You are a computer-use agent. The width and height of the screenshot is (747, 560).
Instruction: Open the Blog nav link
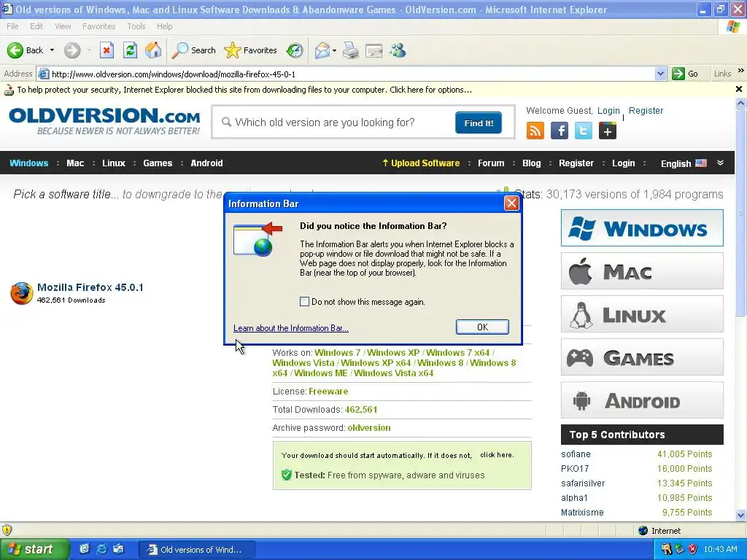click(x=531, y=163)
